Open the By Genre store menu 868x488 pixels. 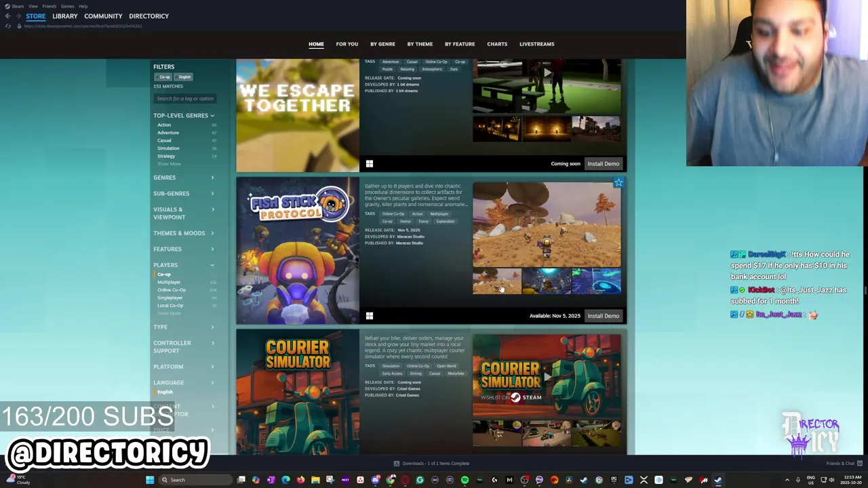pyautogui.click(x=382, y=44)
